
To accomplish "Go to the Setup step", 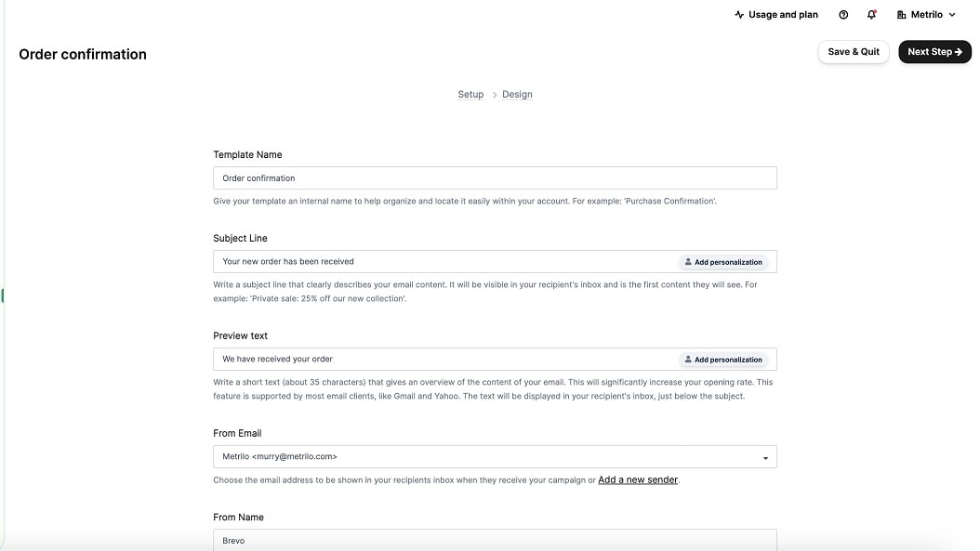I will [x=470, y=95].
